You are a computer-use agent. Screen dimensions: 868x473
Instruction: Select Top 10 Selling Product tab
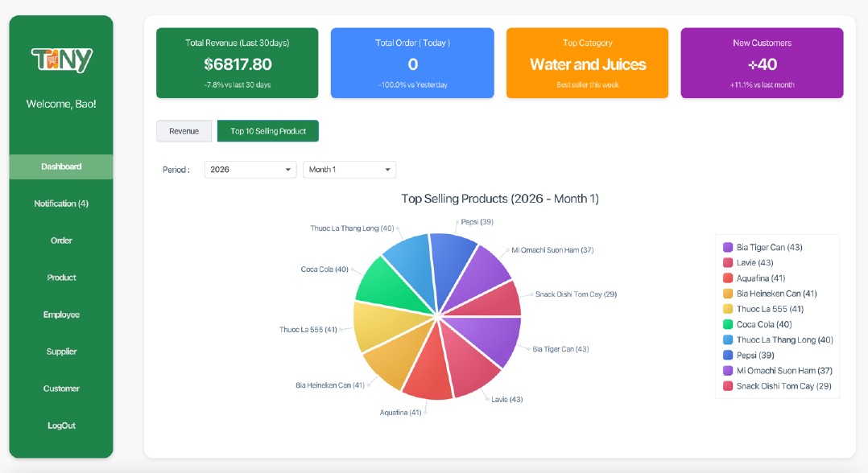(268, 131)
